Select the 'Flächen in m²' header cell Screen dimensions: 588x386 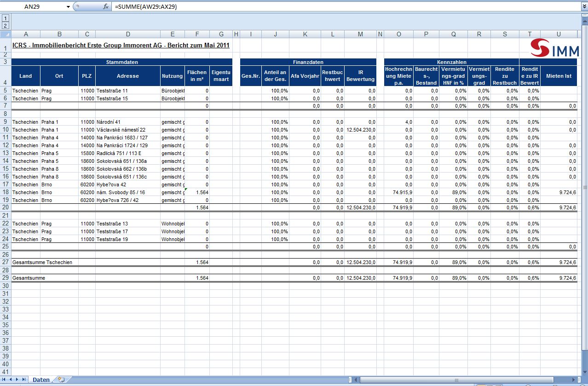click(x=197, y=76)
